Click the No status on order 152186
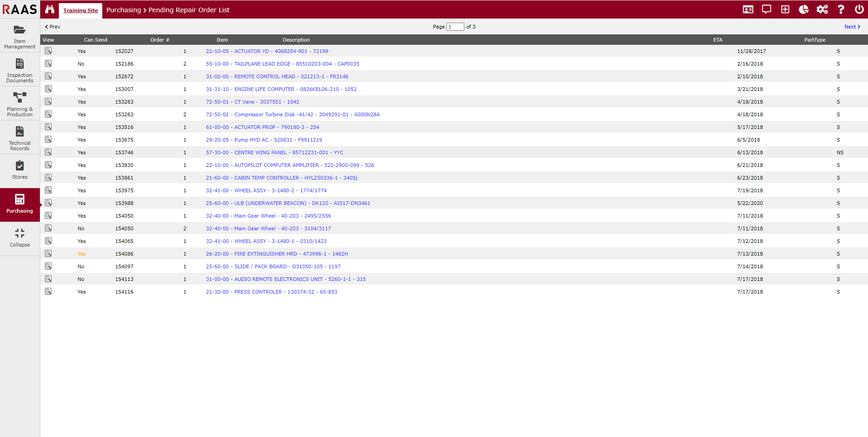The image size is (868, 437). tap(81, 64)
